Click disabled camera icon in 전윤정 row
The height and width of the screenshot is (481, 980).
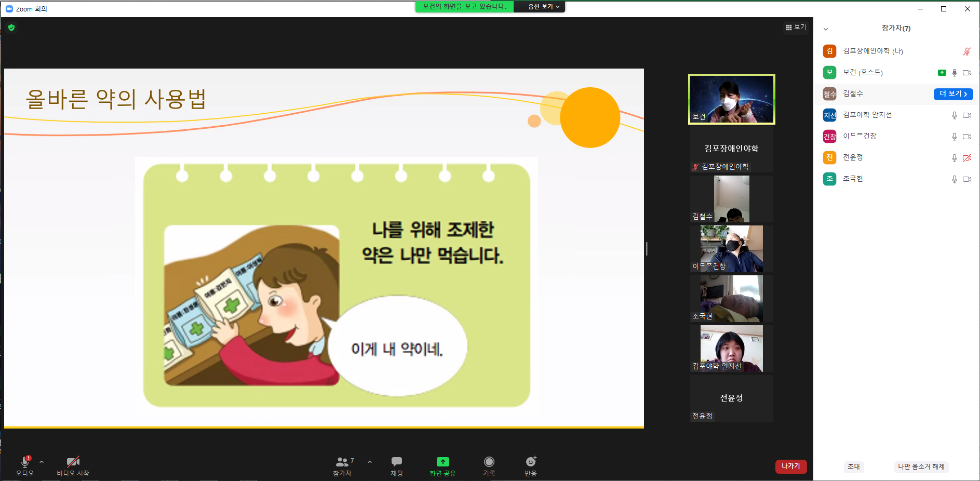967,158
